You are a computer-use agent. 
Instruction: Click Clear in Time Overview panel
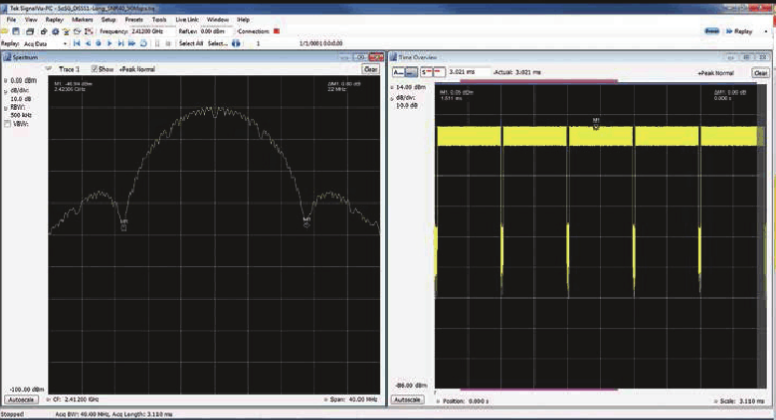click(760, 73)
